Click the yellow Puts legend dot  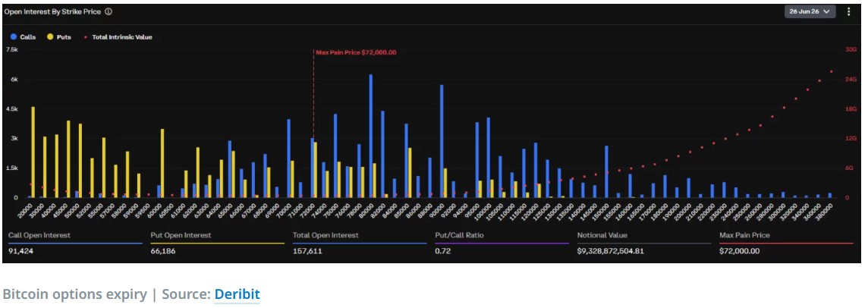click(x=50, y=37)
